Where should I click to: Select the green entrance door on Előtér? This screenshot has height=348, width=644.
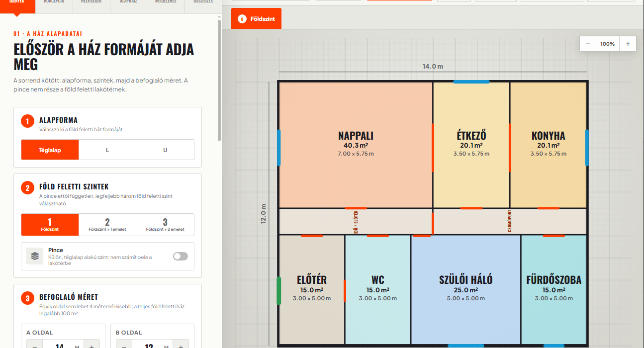tap(279, 291)
